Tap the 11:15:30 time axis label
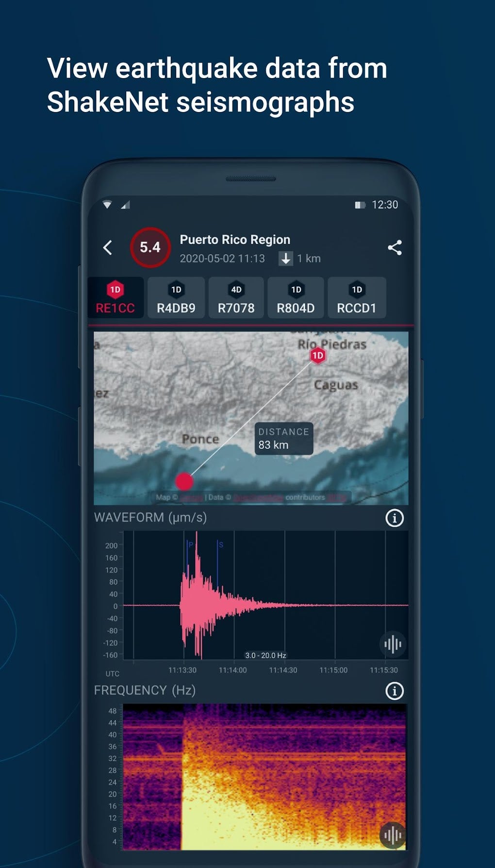The width and height of the screenshot is (495, 868). (x=383, y=670)
